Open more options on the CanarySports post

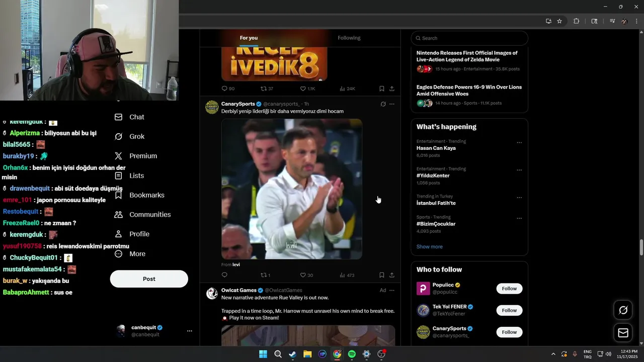[x=392, y=104]
